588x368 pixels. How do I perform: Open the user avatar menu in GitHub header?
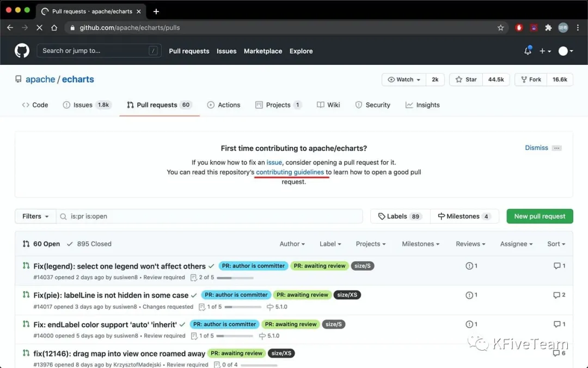coord(566,51)
